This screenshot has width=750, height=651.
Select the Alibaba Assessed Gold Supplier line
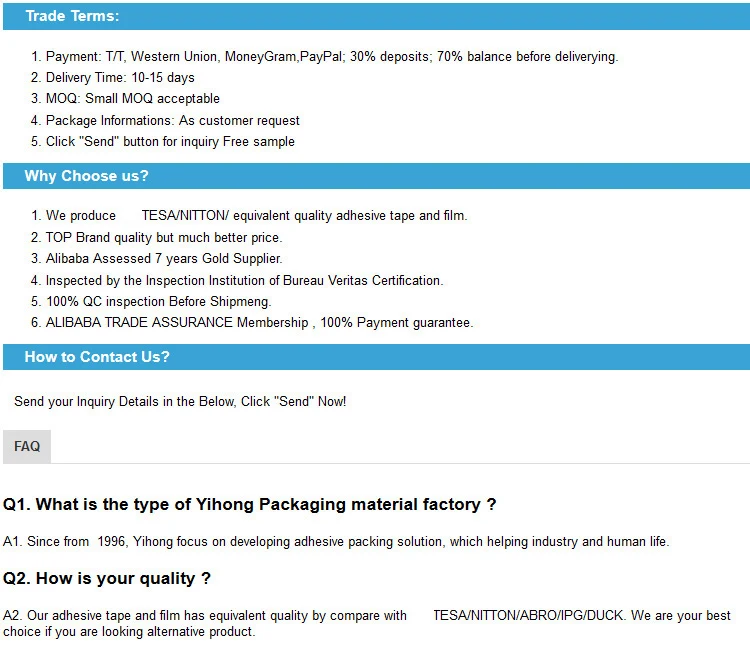click(x=156, y=259)
